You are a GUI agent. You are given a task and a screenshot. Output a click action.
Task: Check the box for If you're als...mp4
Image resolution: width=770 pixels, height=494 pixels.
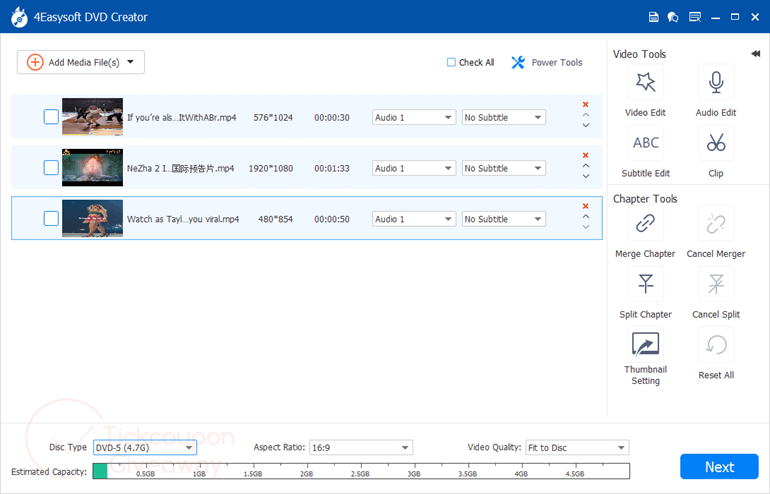(51, 117)
